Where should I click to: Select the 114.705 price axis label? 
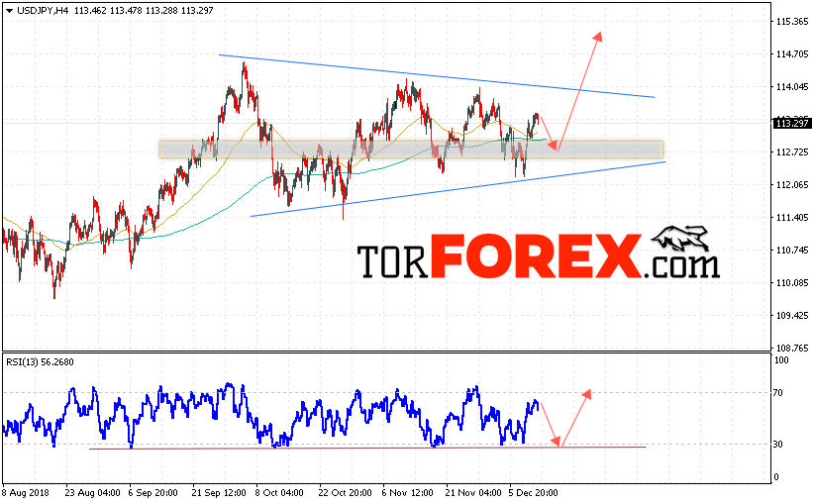click(x=792, y=53)
